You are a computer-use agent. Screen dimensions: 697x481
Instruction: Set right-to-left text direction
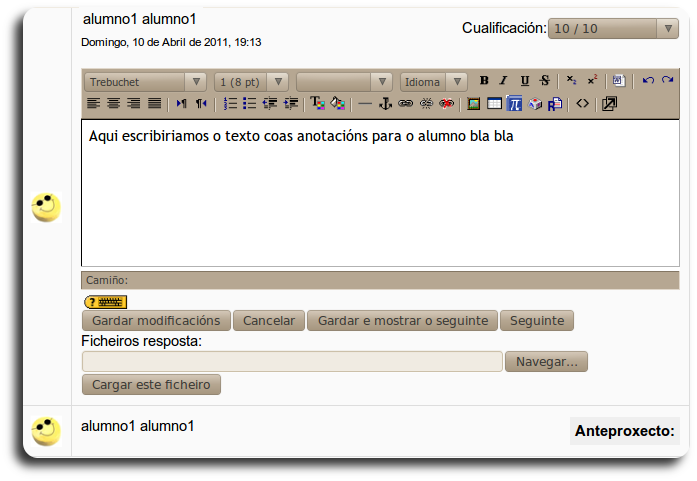[x=201, y=104]
